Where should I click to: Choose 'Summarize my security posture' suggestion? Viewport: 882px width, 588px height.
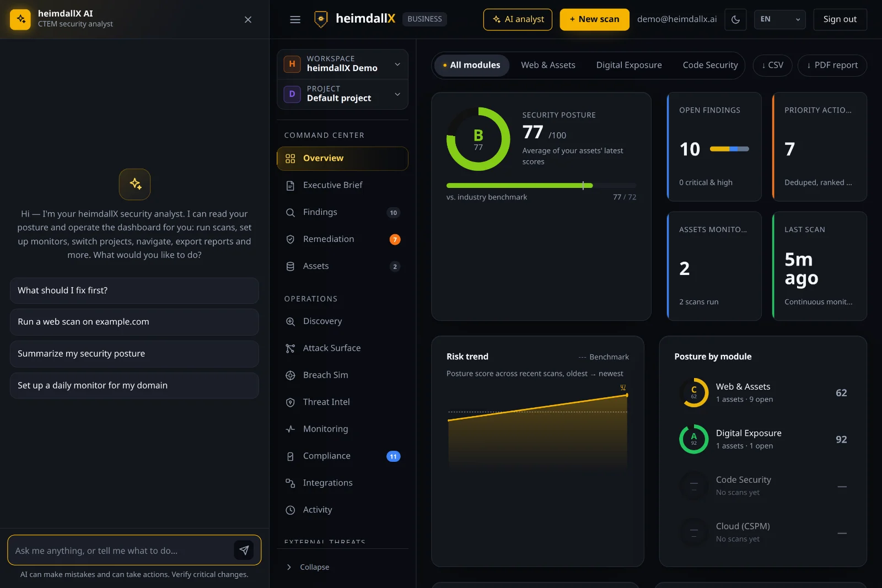134,354
